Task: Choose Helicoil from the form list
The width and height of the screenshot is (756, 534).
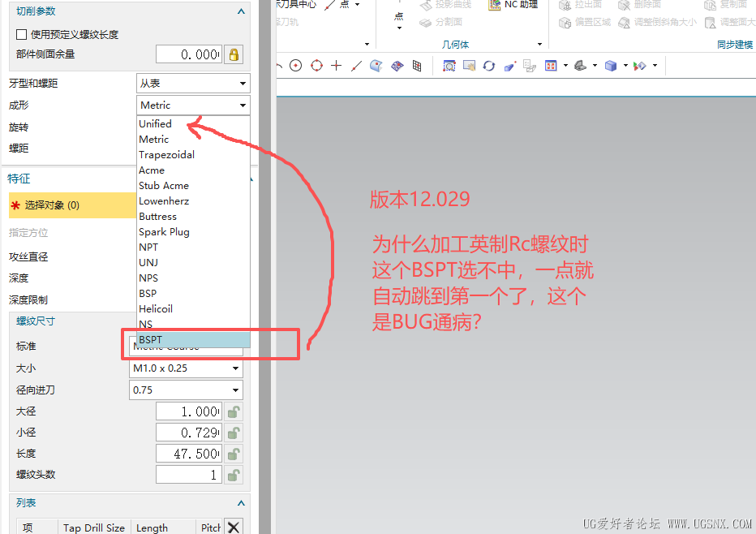Action: (193, 308)
